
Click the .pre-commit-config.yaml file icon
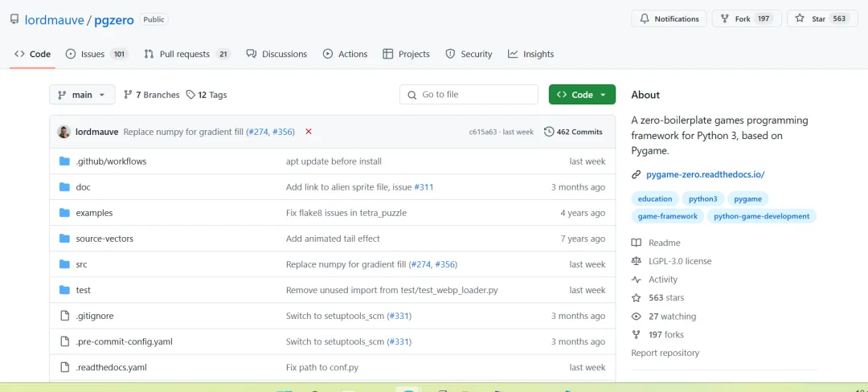tap(65, 341)
